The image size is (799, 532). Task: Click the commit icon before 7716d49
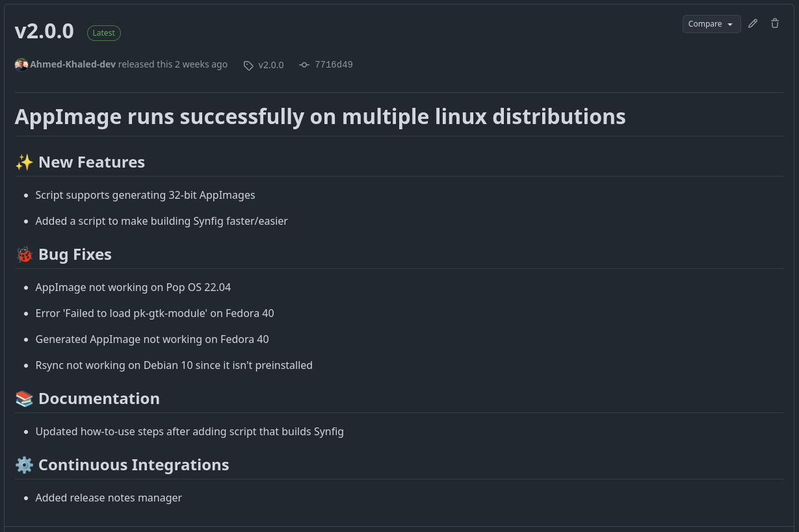pyautogui.click(x=304, y=65)
